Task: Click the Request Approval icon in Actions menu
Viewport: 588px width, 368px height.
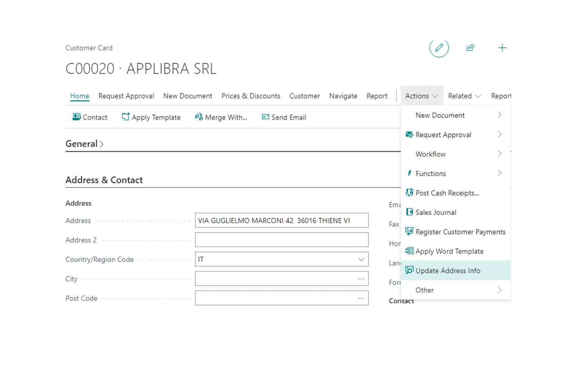Action: coord(409,135)
